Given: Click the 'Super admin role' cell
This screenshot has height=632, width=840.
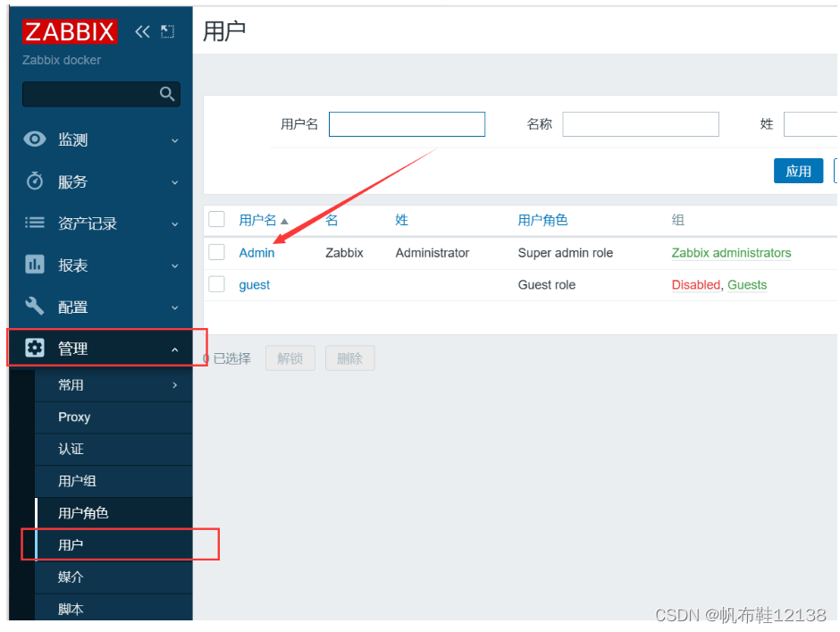Looking at the screenshot, I should point(565,252).
